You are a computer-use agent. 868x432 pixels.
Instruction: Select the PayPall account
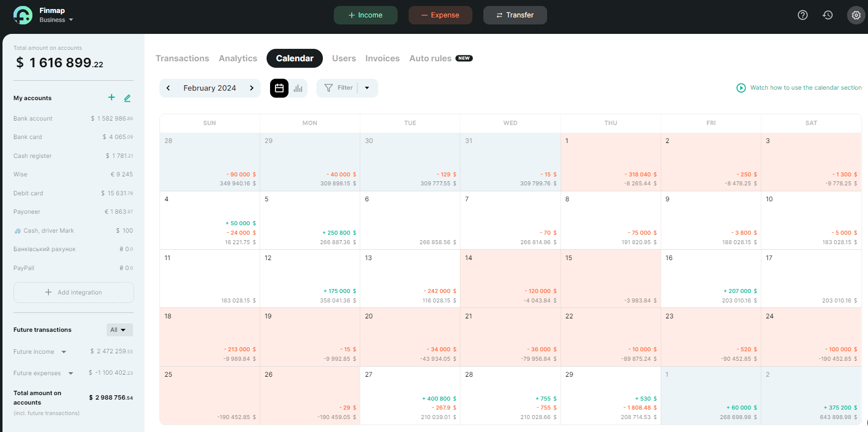(73, 268)
